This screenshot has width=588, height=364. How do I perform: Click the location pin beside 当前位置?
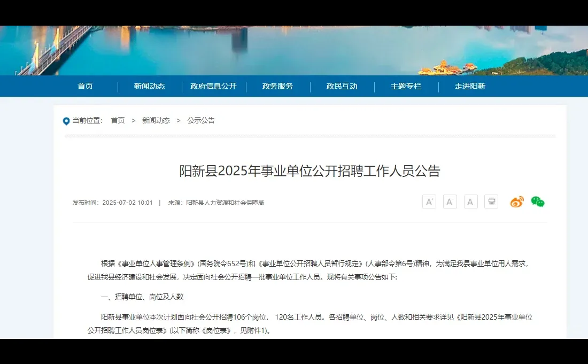(x=66, y=121)
